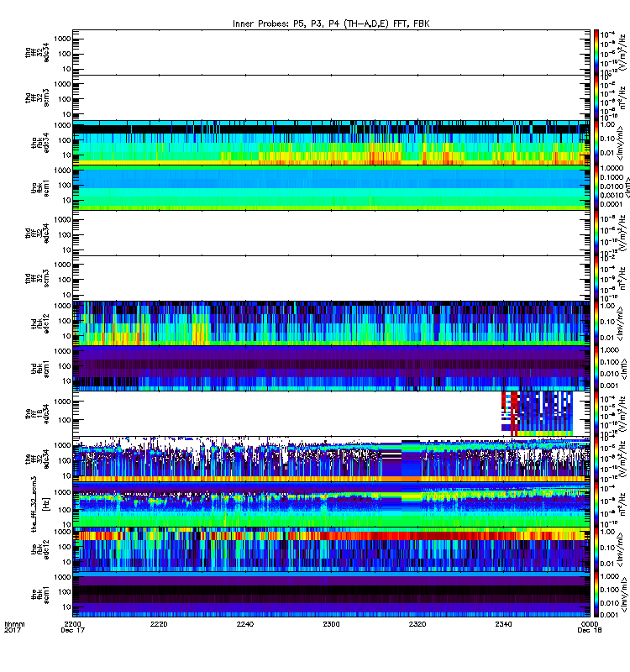This screenshot has height=672, width=630.
Task: Click the 2300 time axis tick label
Action: [x=331, y=624]
